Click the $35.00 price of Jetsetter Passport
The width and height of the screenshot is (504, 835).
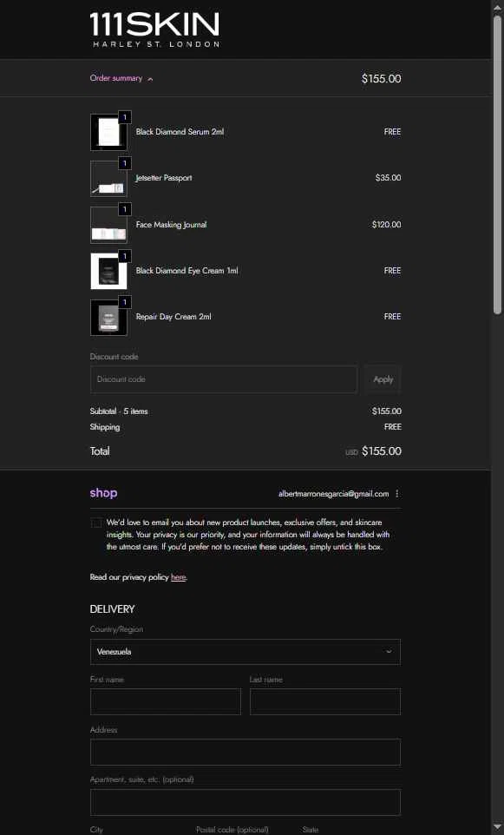pos(389,178)
